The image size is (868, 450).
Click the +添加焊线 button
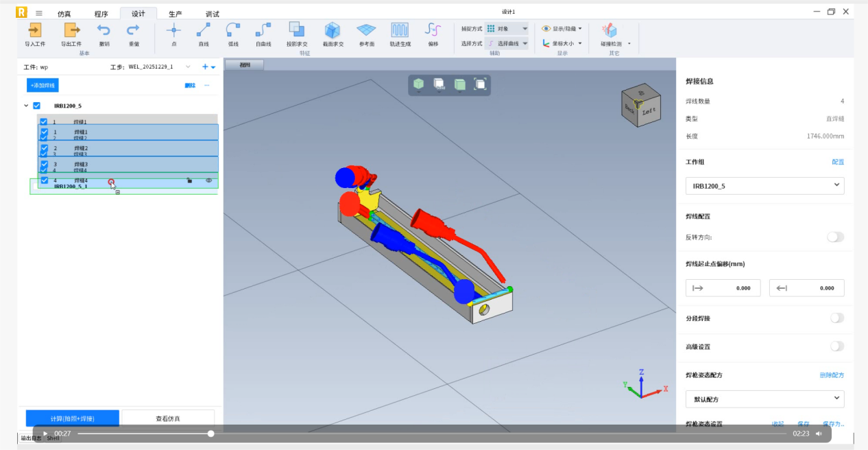43,85
